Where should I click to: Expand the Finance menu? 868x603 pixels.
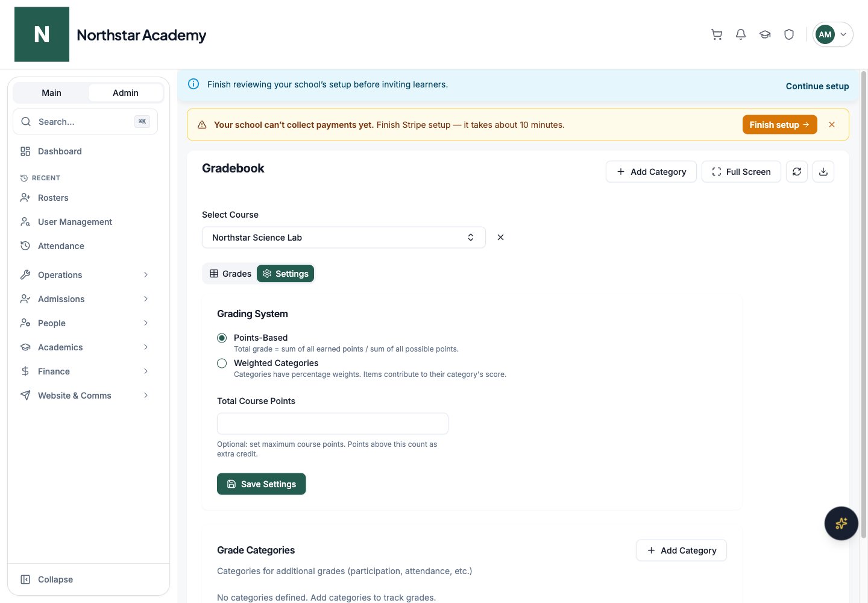coord(86,371)
